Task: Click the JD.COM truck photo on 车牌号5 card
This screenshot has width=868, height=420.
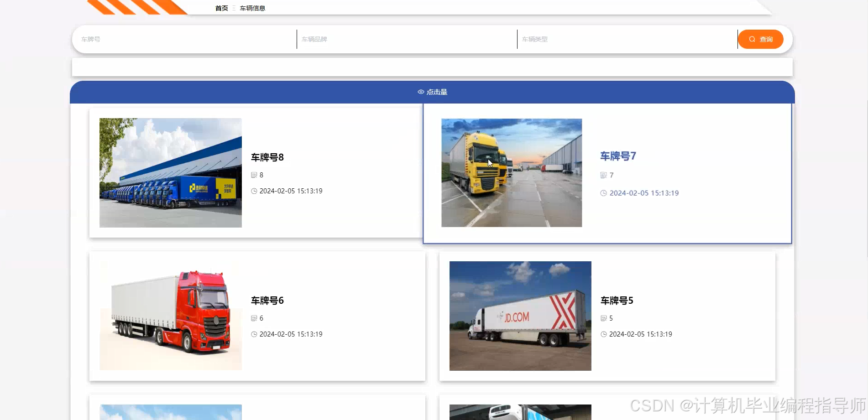Action: (520, 316)
